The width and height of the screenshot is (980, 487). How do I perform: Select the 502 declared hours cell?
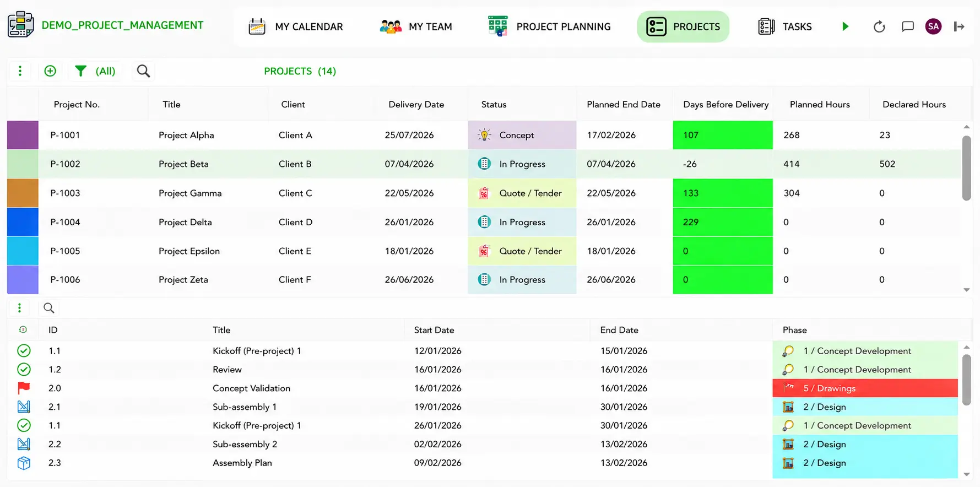coord(887,164)
